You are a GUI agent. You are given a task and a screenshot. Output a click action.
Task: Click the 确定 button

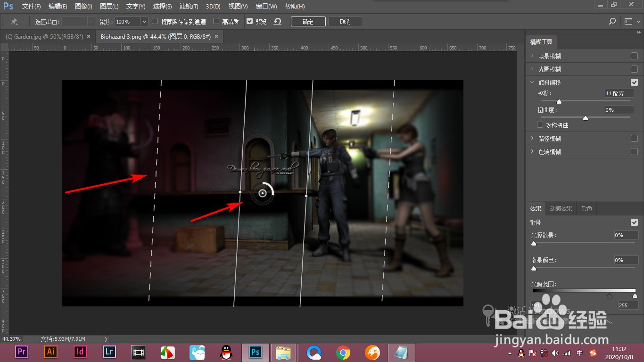click(308, 22)
